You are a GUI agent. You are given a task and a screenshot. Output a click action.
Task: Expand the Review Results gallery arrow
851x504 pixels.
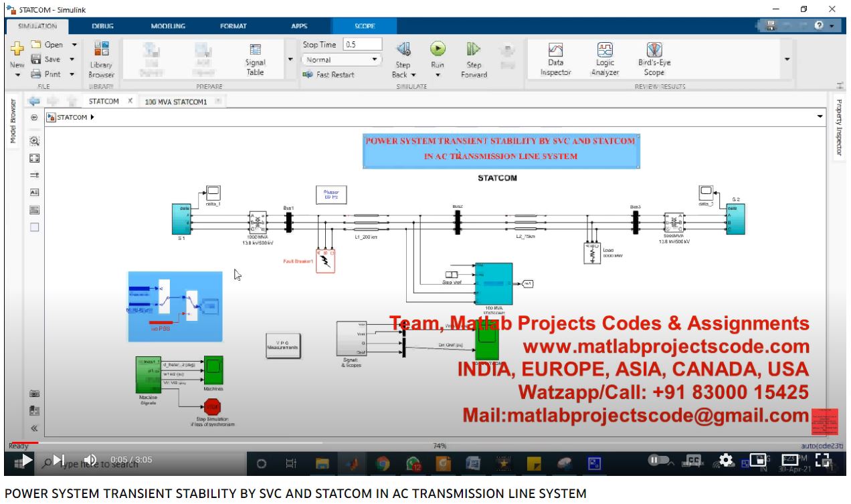click(787, 59)
